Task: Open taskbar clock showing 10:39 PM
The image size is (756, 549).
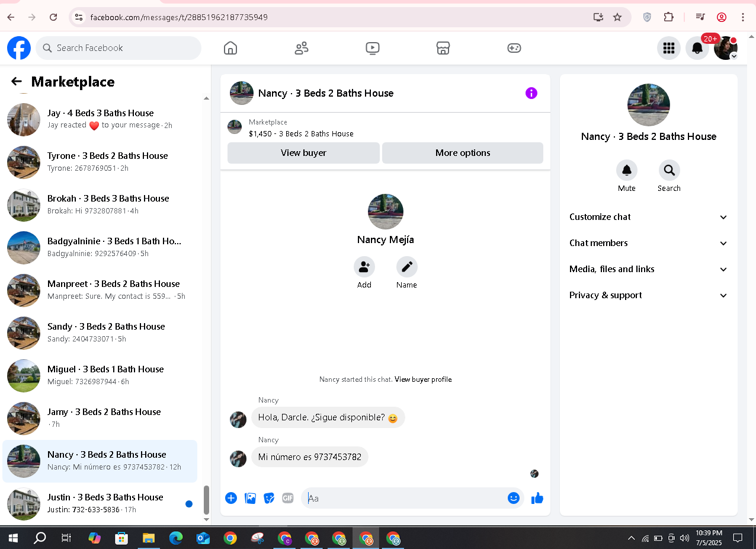Action: [x=709, y=538]
